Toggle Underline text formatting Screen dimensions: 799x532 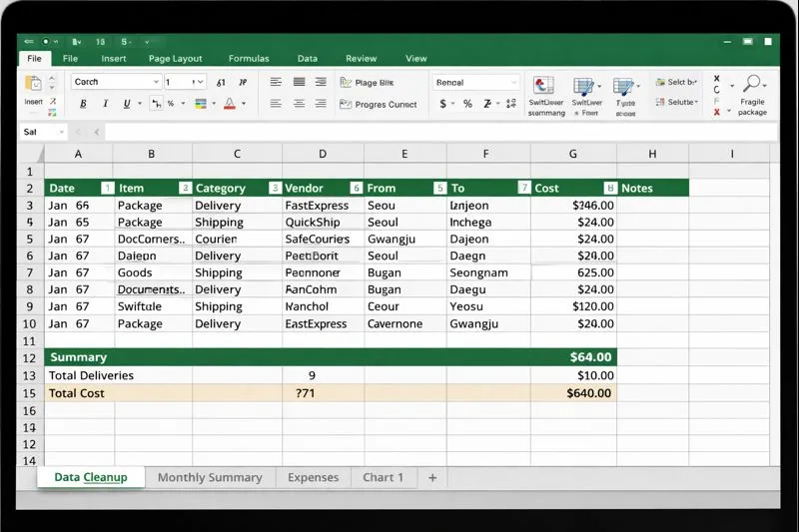[126, 104]
